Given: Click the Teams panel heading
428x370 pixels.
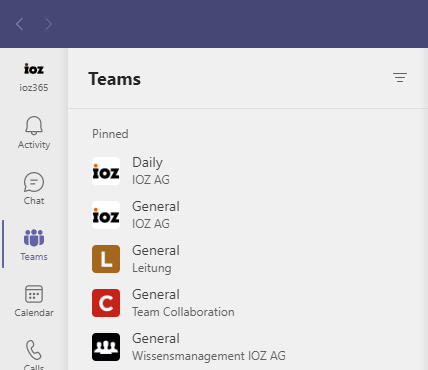Looking at the screenshot, I should 115,79.
